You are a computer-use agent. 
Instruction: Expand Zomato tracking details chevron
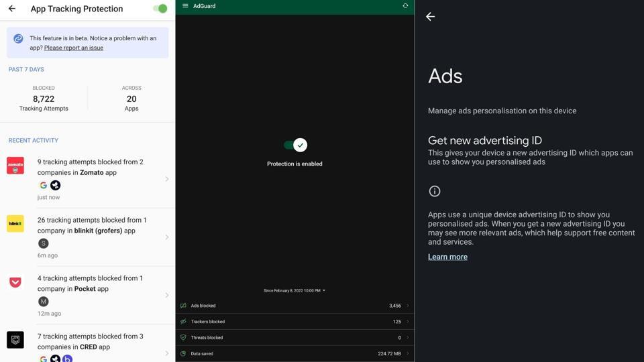(167, 179)
